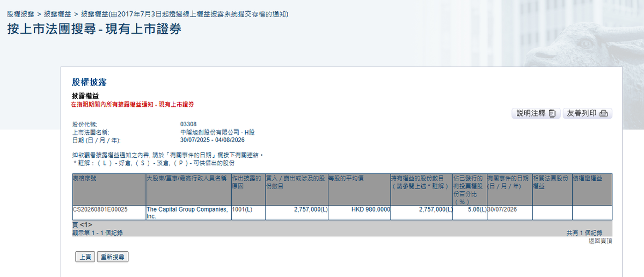Click the printer icon on 友善列印
The image size is (644, 277).
603,113
